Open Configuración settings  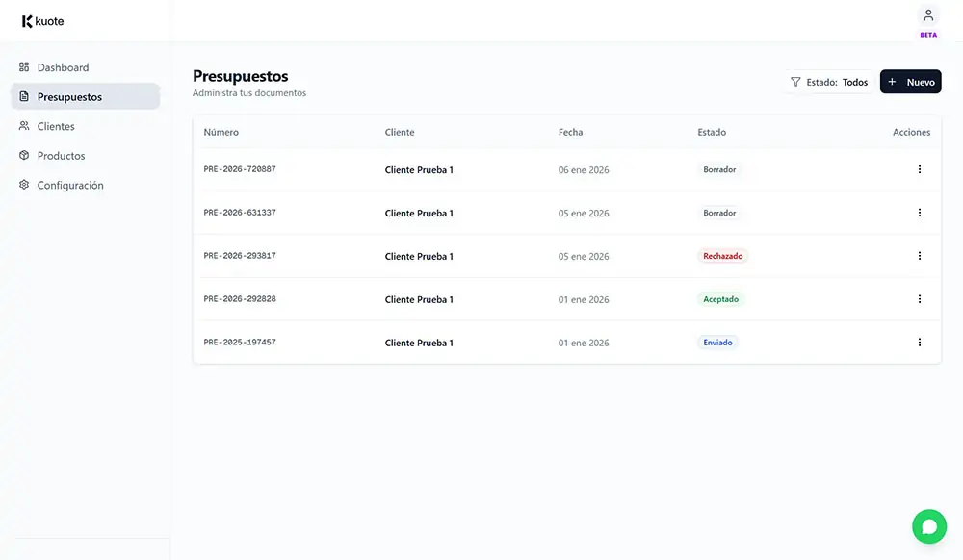pyautogui.click(x=67, y=185)
